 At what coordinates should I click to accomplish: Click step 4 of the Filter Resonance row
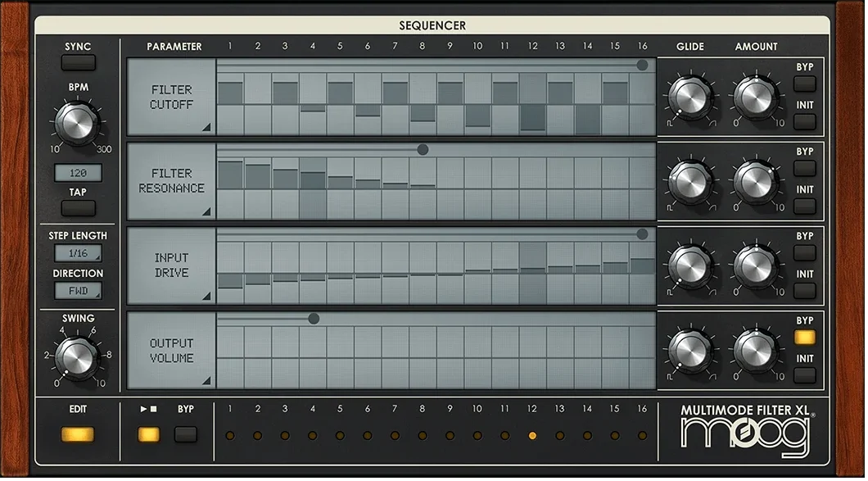coord(313,188)
